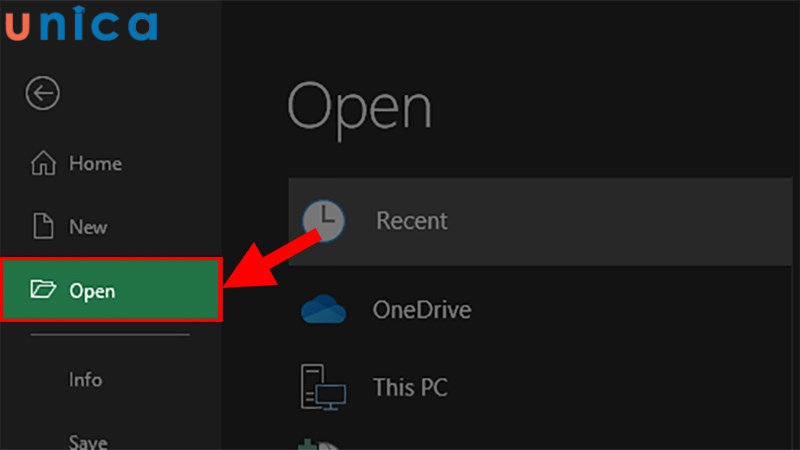Click the Unica logo

tap(80, 23)
